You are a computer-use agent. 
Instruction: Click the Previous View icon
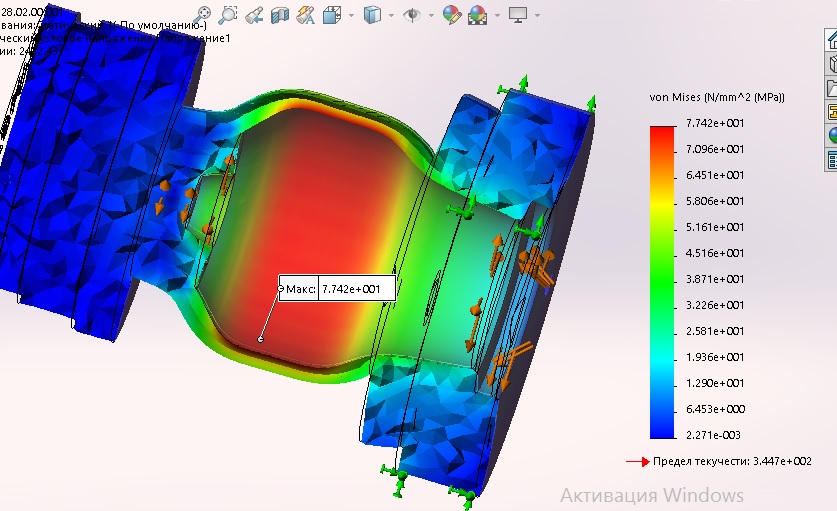(254, 15)
